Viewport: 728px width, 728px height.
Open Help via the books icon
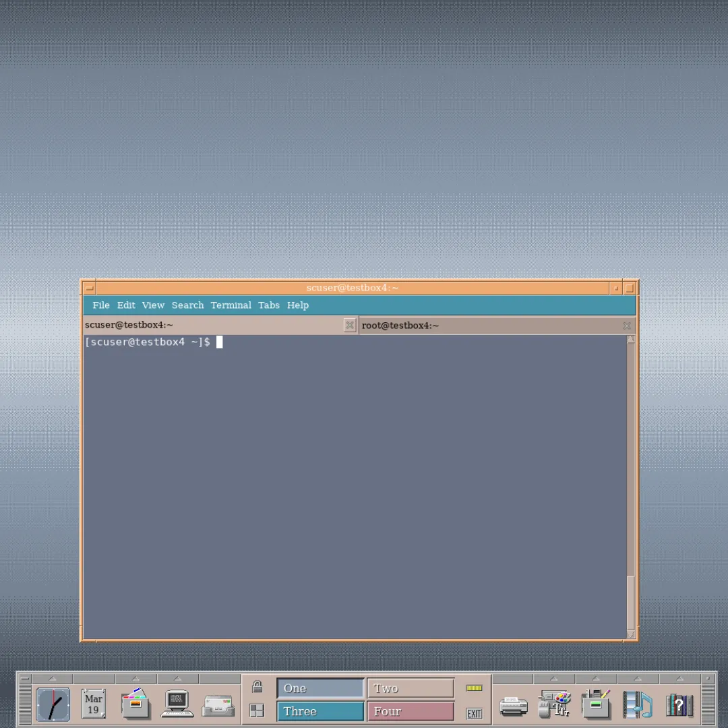point(679,703)
